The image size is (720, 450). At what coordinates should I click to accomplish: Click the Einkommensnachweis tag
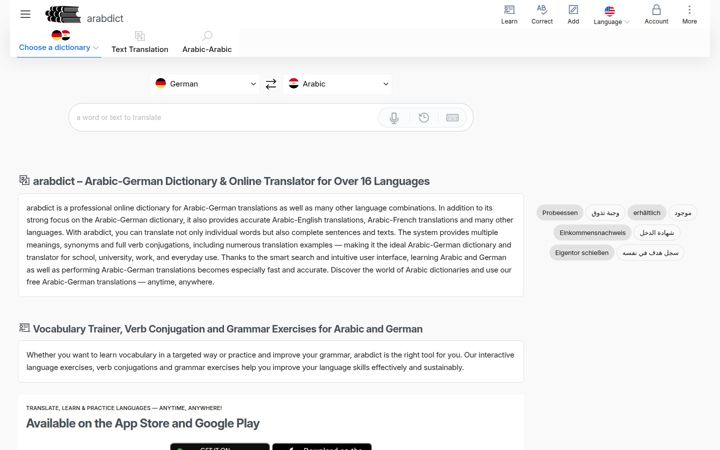(x=592, y=233)
